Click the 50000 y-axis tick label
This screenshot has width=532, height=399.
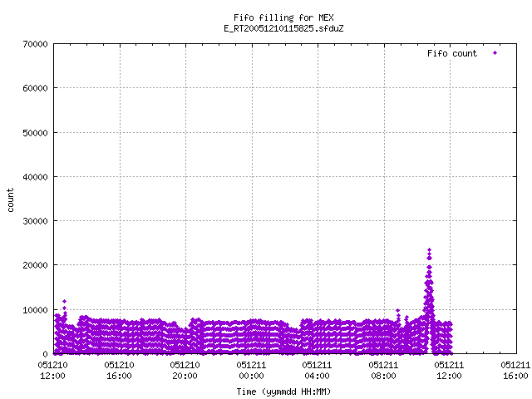pyautogui.click(x=35, y=133)
